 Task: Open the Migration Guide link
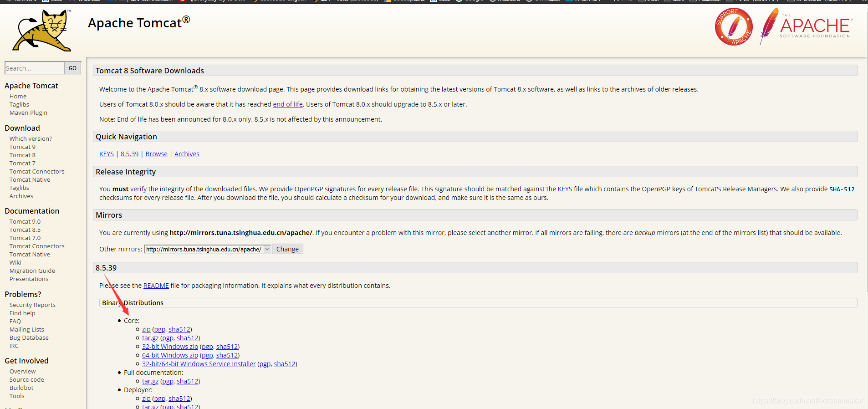pos(32,271)
